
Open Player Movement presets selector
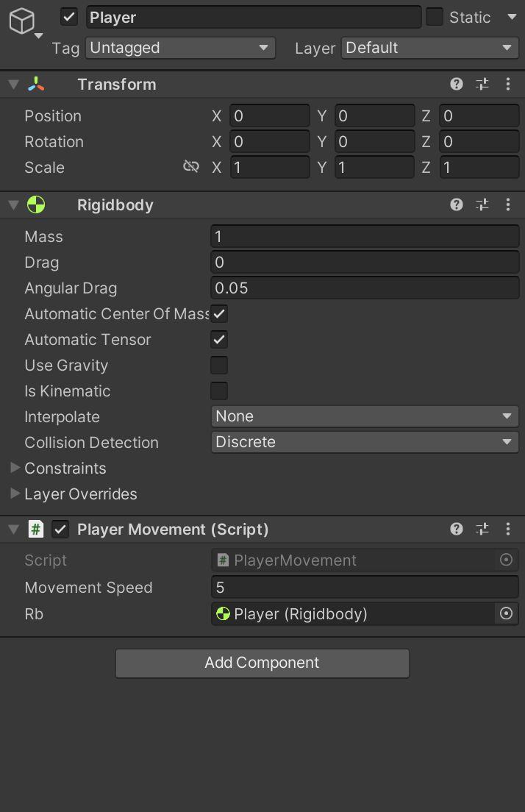click(x=482, y=529)
